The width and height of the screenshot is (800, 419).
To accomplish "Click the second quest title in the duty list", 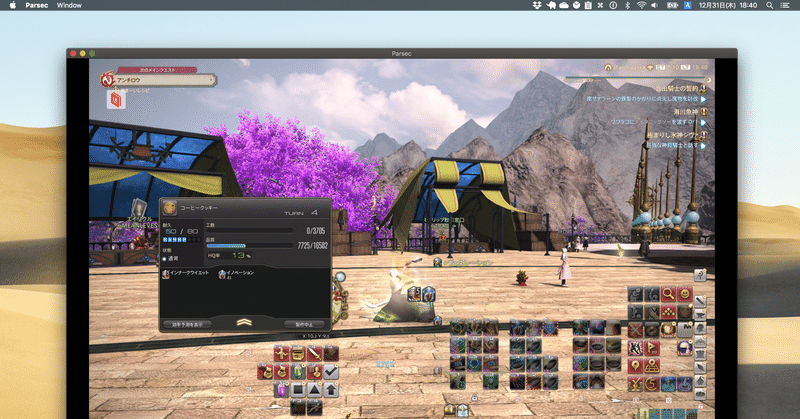I will (685, 112).
